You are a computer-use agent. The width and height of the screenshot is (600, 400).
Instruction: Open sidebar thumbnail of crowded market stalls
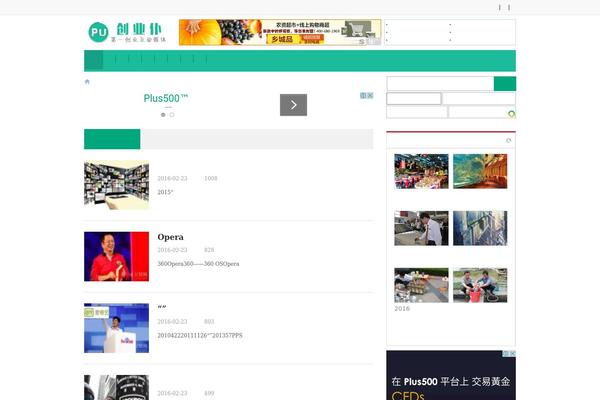421,171
